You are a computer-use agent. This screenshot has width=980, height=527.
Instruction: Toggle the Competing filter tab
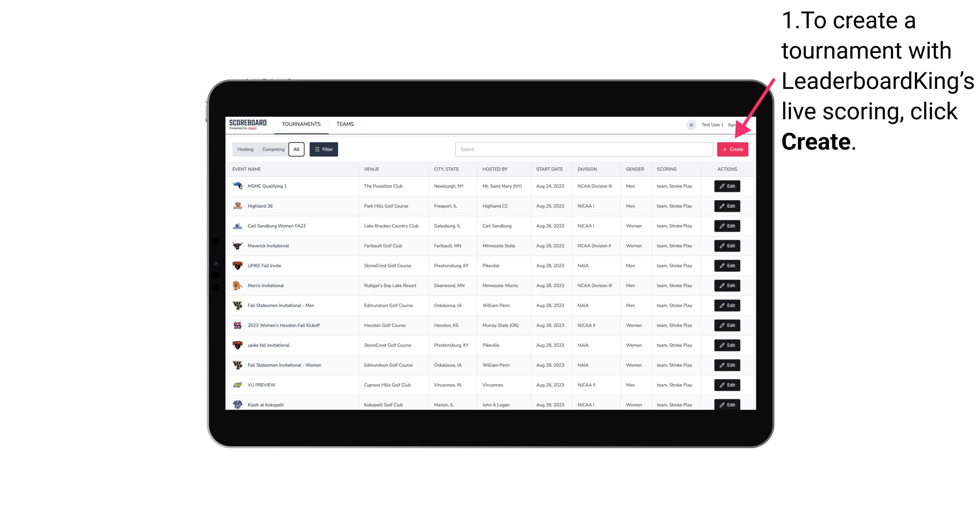tap(273, 149)
